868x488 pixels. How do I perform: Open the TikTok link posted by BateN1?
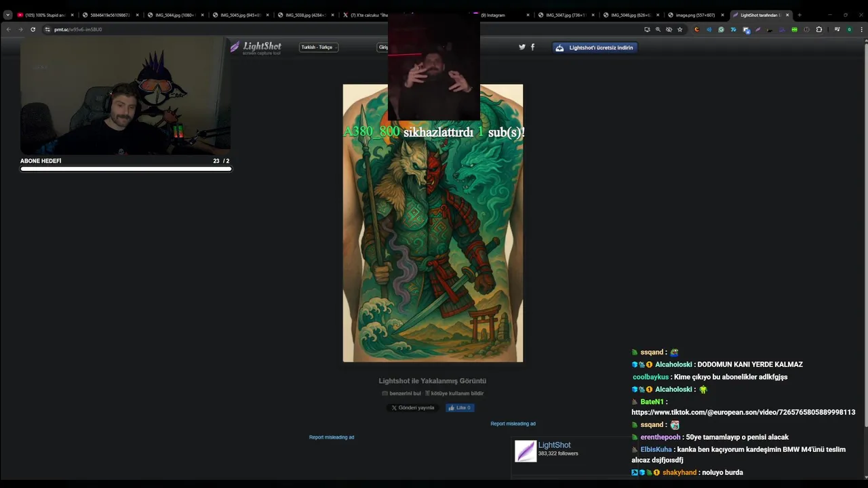click(x=743, y=412)
